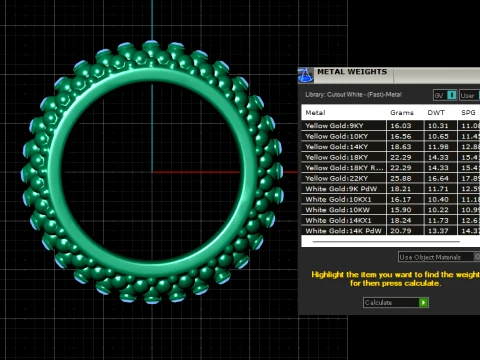Click the 10.22 DWT cell
The height and width of the screenshot is (360, 480).
tap(441, 210)
